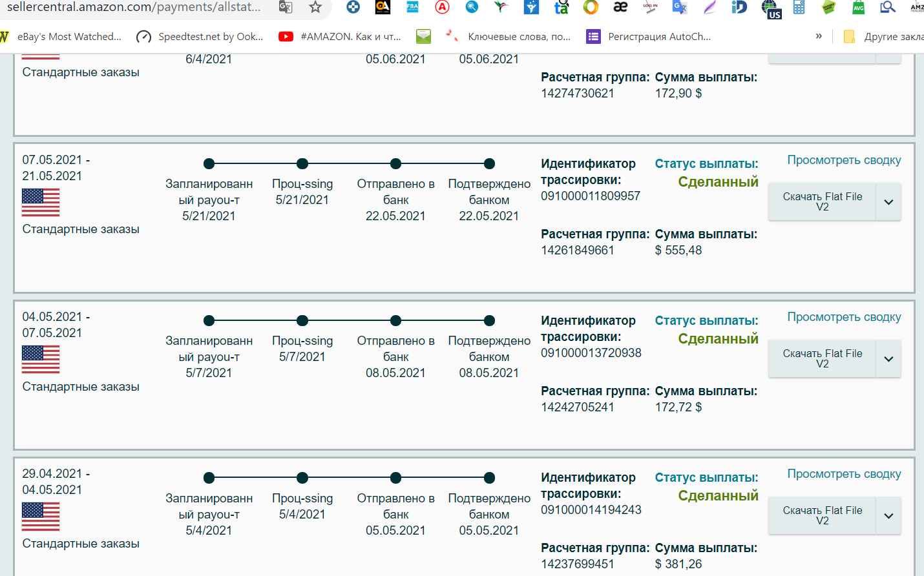Expand the hidden bookmarks chevron
The height and width of the screenshot is (576, 924).
click(x=819, y=36)
